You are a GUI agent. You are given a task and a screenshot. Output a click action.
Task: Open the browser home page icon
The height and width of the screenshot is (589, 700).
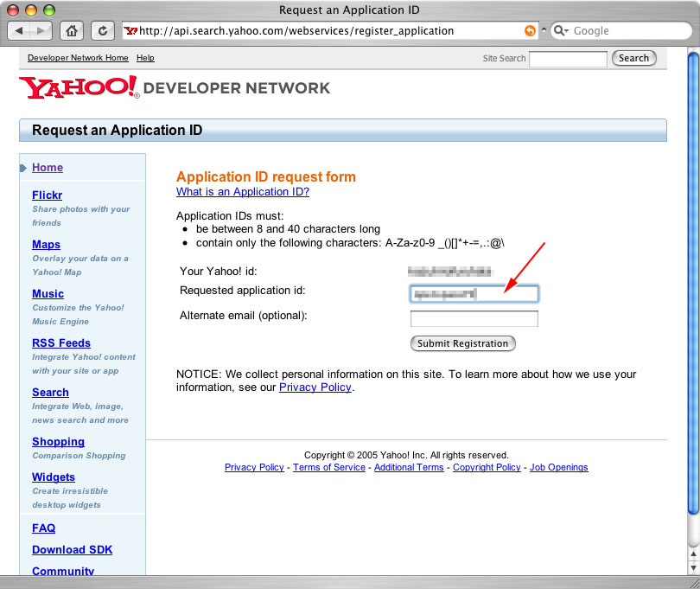[x=72, y=31]
